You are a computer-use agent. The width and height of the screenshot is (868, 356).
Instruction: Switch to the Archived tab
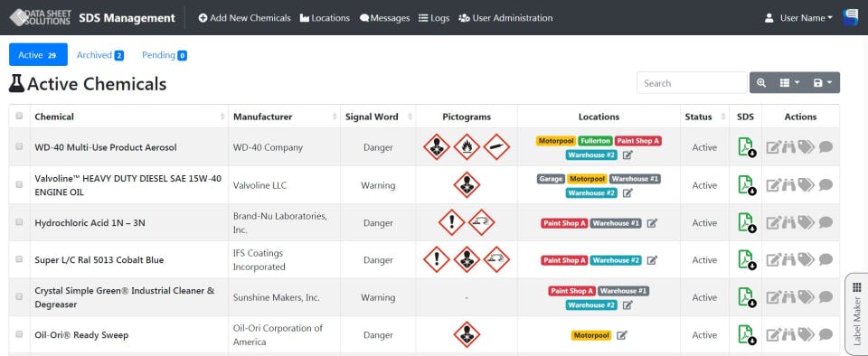tap(100, 55)
